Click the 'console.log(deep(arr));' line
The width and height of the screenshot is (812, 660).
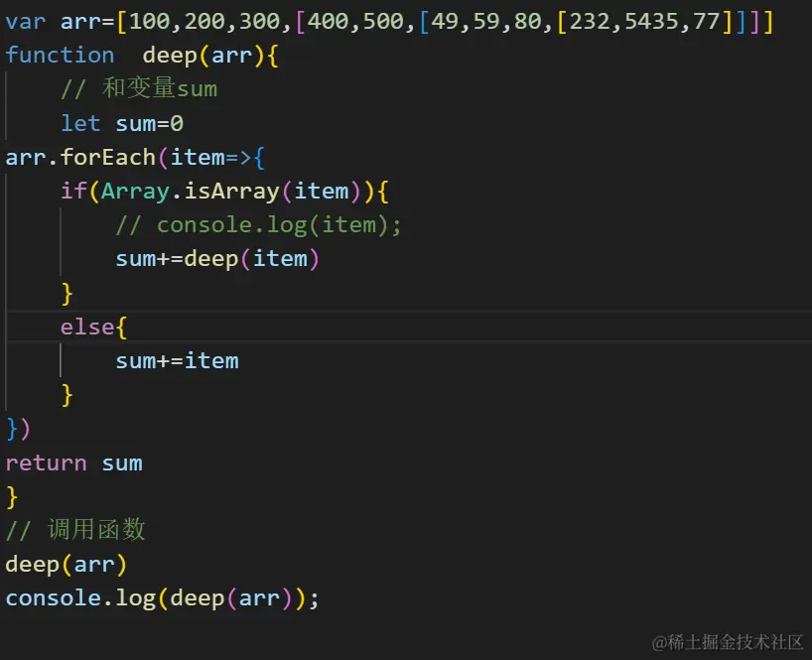162,598
